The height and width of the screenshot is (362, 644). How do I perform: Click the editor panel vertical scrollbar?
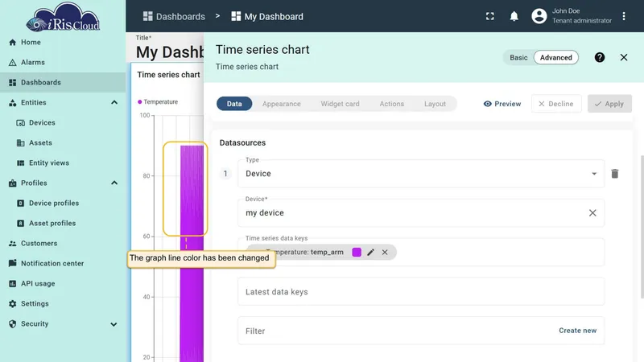click(642, 227)
